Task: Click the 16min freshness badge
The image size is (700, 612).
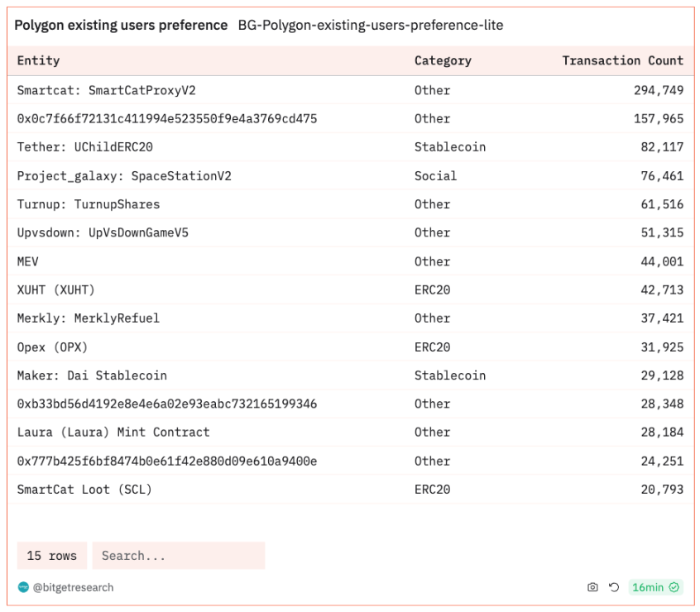Action: (647, 587)
